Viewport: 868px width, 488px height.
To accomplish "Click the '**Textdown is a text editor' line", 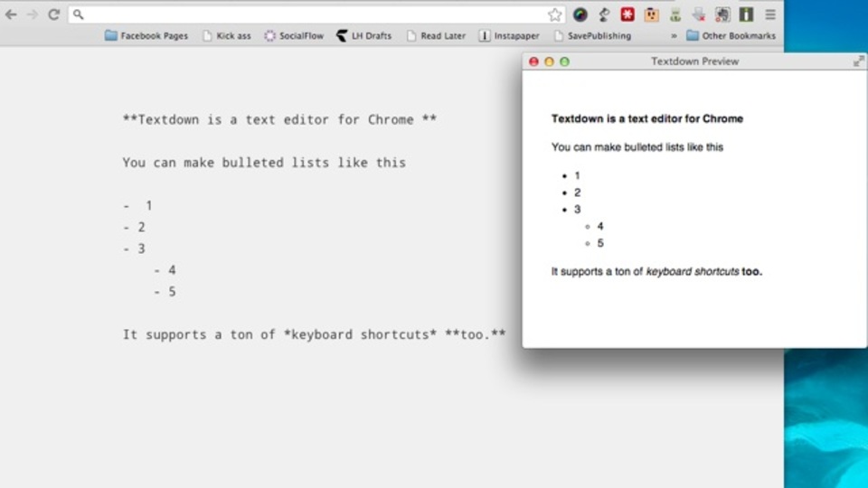I will pos(279,119).
